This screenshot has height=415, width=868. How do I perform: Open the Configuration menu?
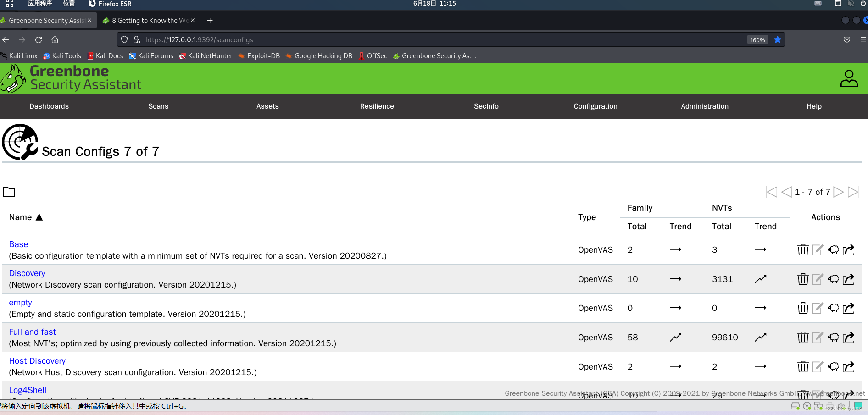coord(595,106)
